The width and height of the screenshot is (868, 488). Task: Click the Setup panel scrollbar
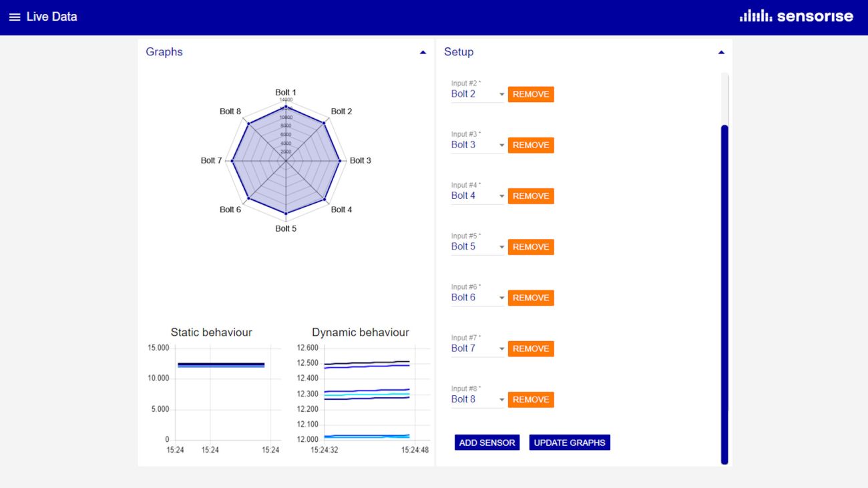[724, 294]
